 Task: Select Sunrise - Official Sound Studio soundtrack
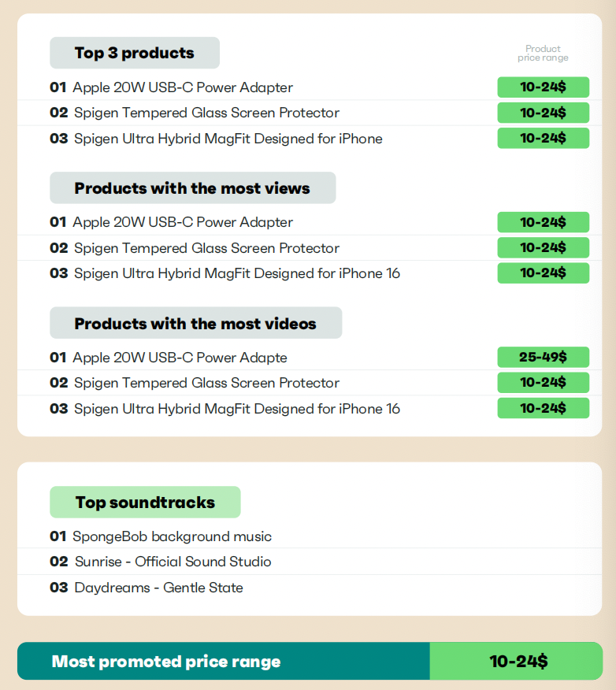173,562
